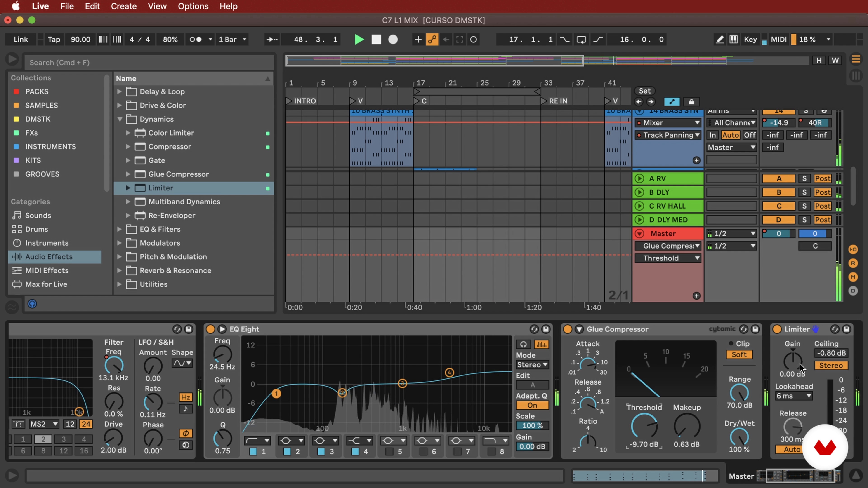The image size is (868, 488).
Task: Start playback with the Play button
Action: (359, 39)
